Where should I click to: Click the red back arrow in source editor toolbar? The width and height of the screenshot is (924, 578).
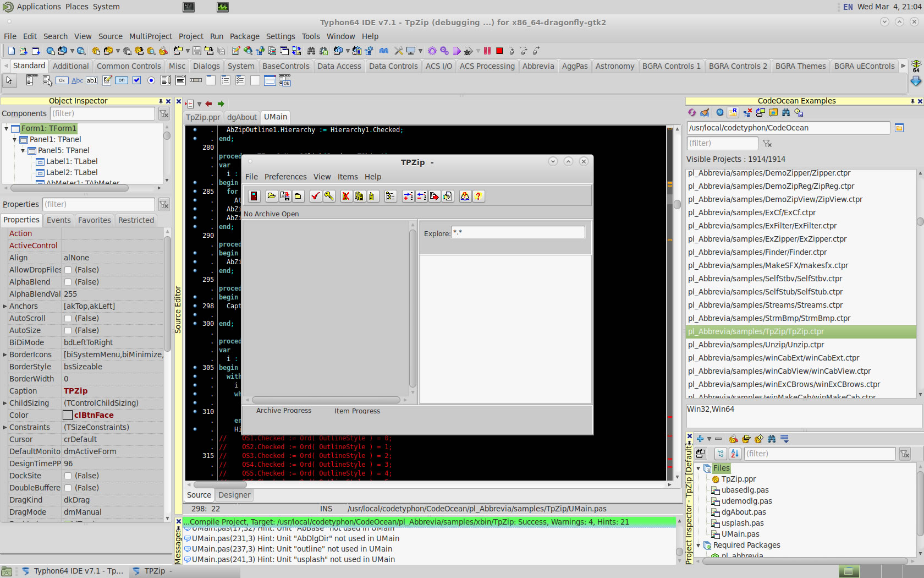(208, 103)
